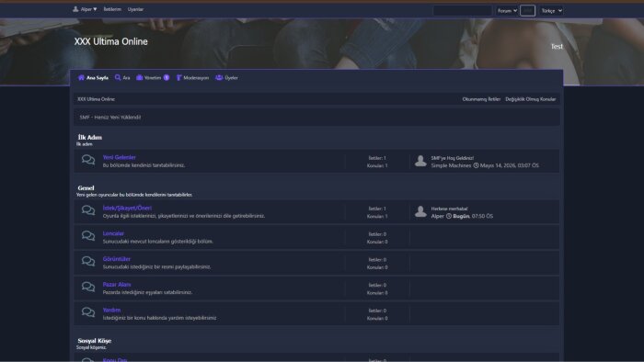Image resolution: width=644 pixels, height=362 pixels.
Task: Click the Yönetim admin icon in menu
Action: [140, 77]
